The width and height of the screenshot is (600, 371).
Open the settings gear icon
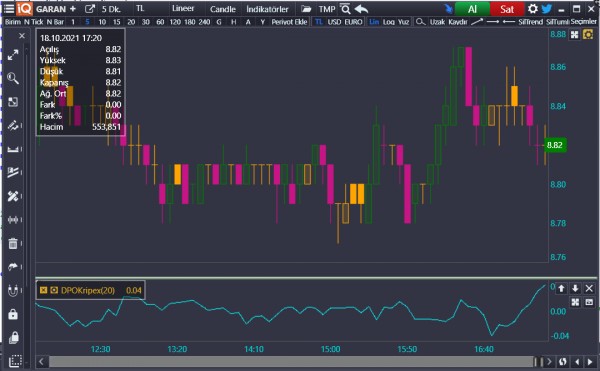(x=533, y=8)
